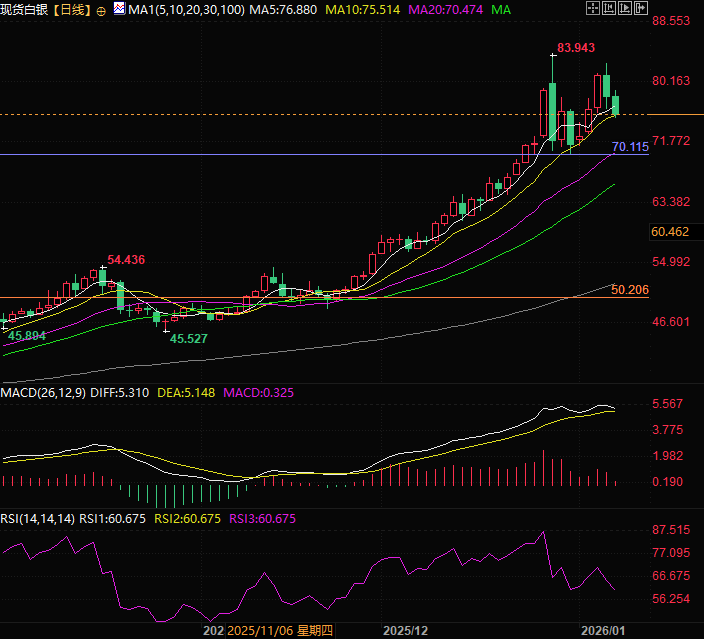The image size is (704, 639).
Task: Click the 现货白银 instrument title
Action: [x=26, y=10]
